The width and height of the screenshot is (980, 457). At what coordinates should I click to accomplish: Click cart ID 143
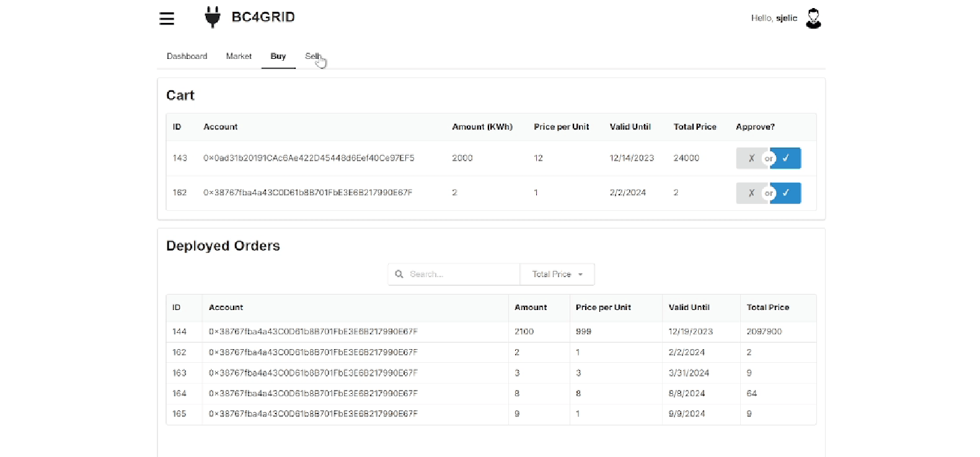point(180,158)
